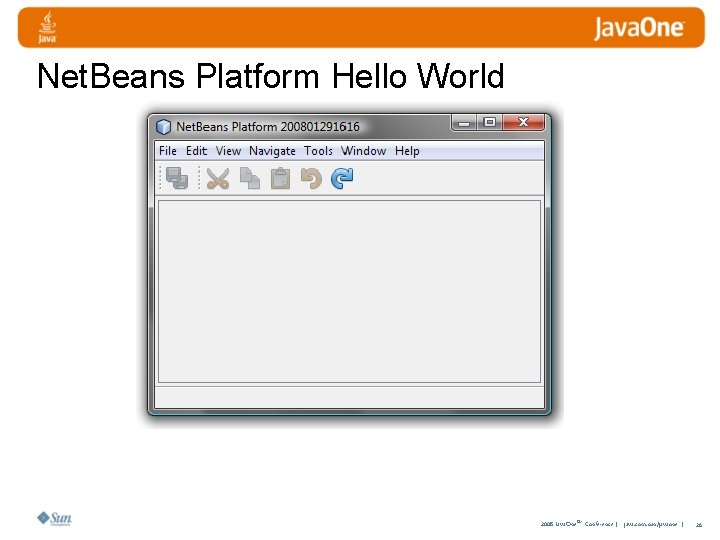Maximize the NetBeans Platform window
Viewport: 720px width, 540px height.
[x=489, y=123]
